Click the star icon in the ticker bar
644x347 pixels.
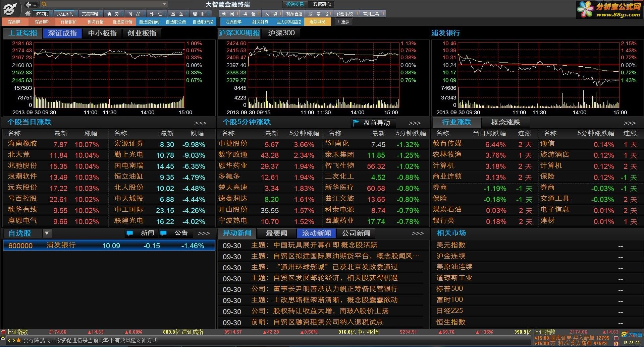click(19, 341)
